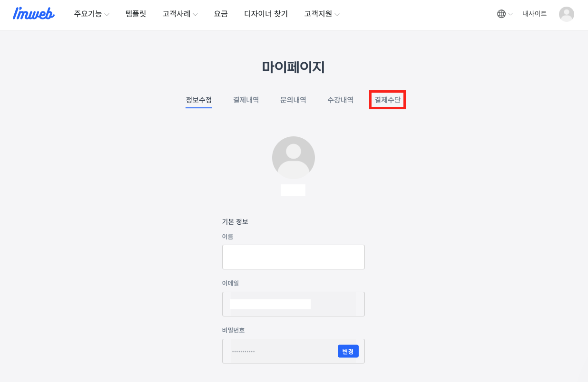Expand the 고객사례 dropdown menu
The height and width of the screenshot is (382, 588).
[x=180, y=14]
